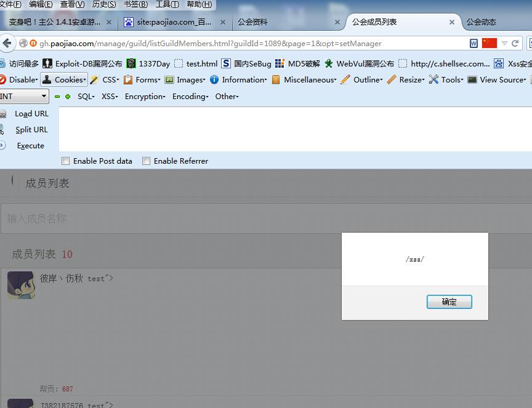Image resolution: width=532 pixels, height=408 pixels.
Task: Open the HackBar Encoding menu
Action: click(x=190, y=97)
